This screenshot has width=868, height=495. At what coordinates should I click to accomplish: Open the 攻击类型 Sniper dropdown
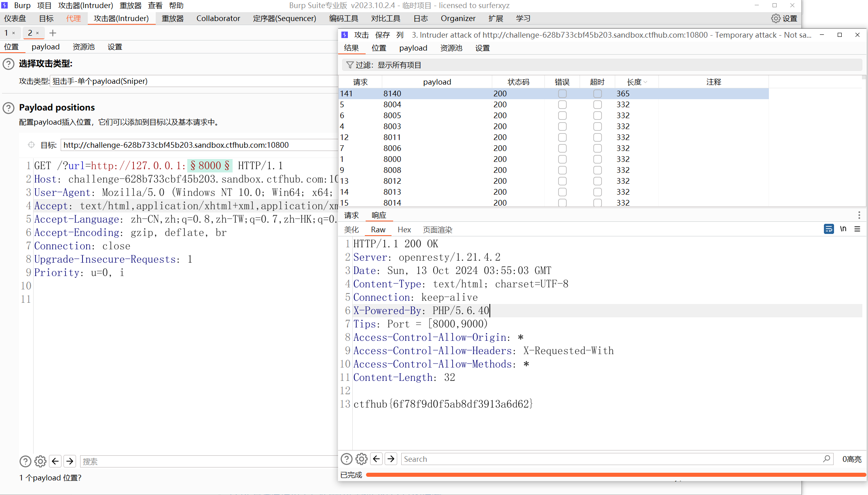click(x=194, y=81)
